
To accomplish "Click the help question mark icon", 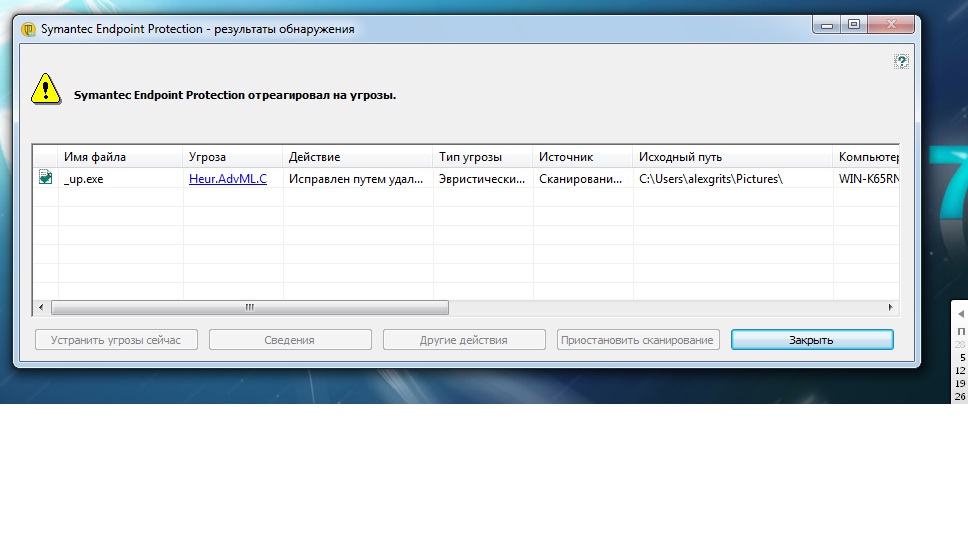I will (x=901, y=61).
